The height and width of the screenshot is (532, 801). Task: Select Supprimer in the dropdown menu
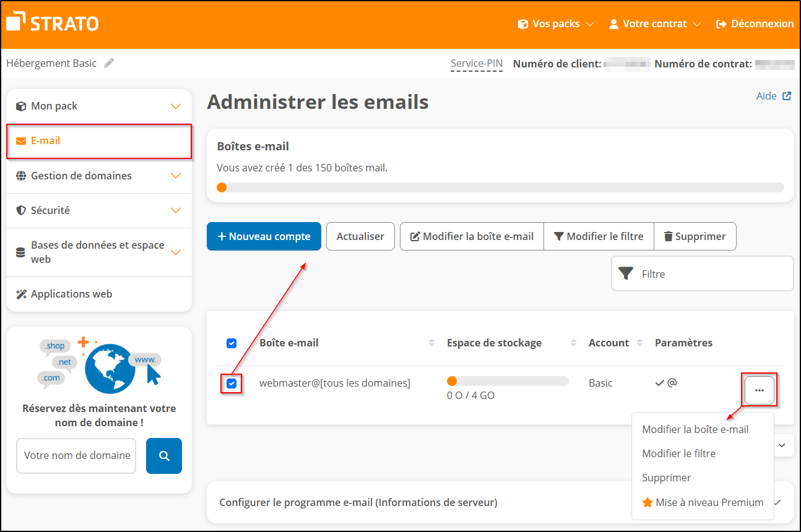[x=666, y=478]
